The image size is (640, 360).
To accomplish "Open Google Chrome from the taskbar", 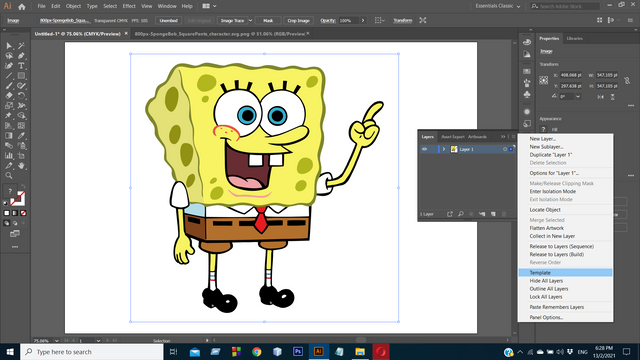I will pos(256,352).
